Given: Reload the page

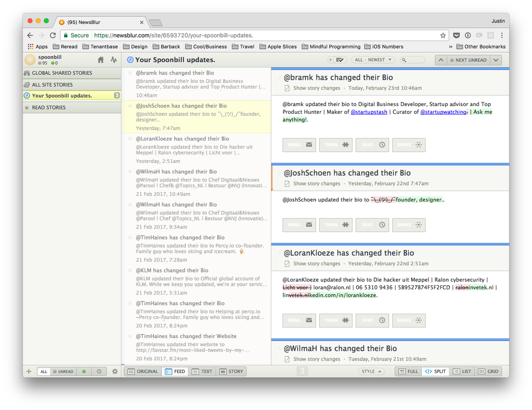Looking at the screenshot, I should (x=53, y=35).
